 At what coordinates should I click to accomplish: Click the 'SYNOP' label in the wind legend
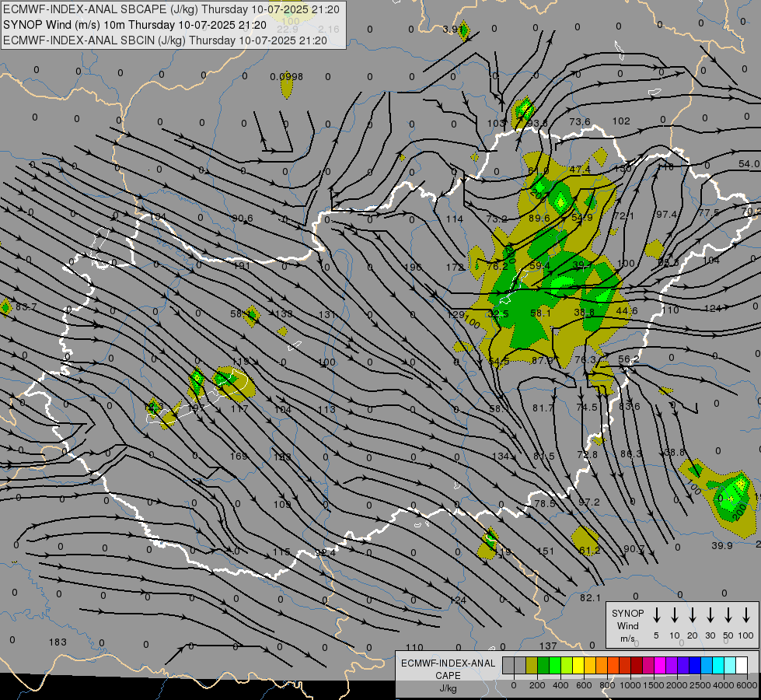click(x=627, y=613)
